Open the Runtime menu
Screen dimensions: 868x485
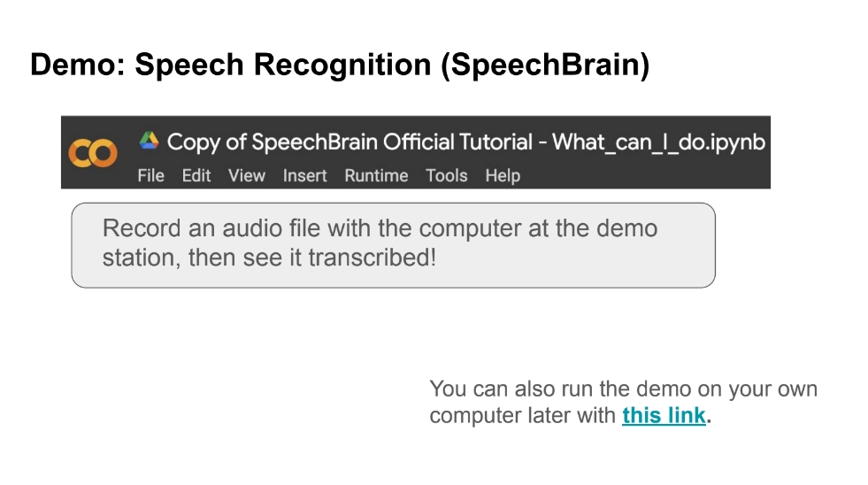point(376,175)
